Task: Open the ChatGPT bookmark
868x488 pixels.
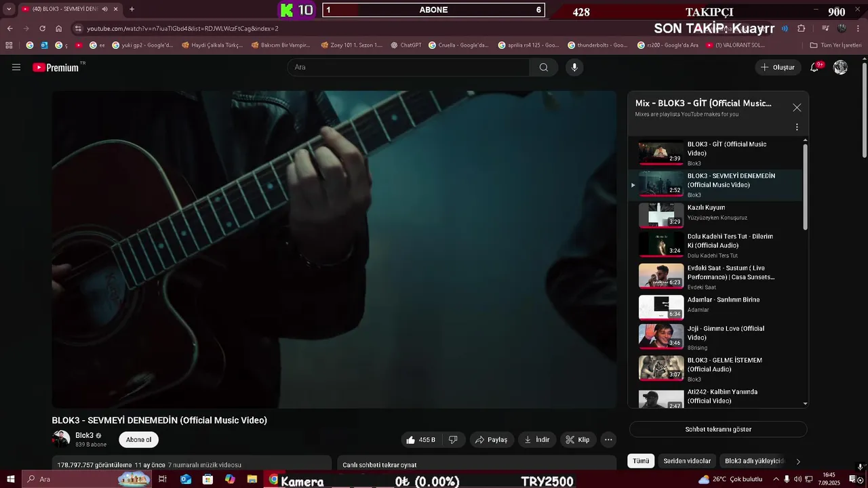Action: 406,45
